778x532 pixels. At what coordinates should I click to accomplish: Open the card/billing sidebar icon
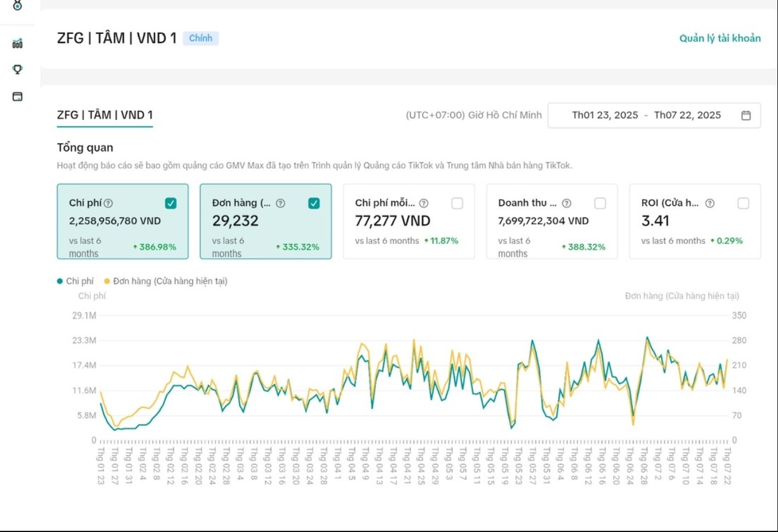(17, 96)
